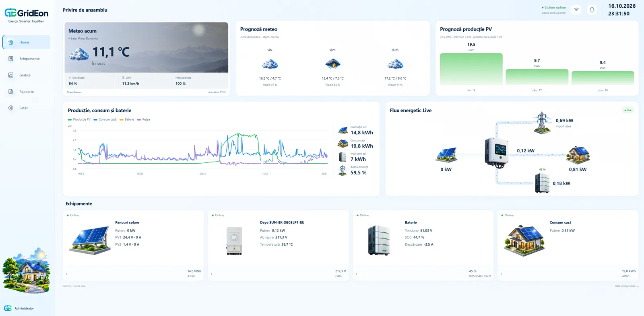Click the 59,5 % autosuficiență value
The width and height of the screenshot is (644, 316).
pos(359,173)
